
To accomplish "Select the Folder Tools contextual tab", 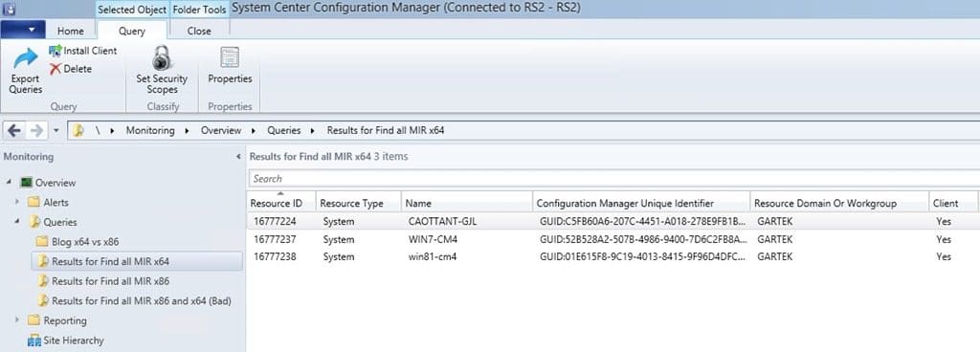I will (x=199, y=10).
